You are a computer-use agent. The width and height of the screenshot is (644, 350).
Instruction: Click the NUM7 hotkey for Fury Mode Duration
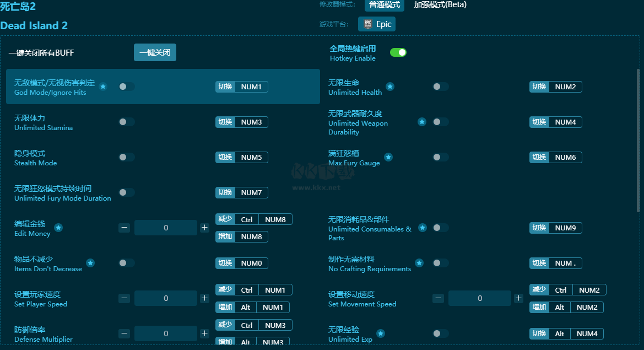(x=241, y=193)
